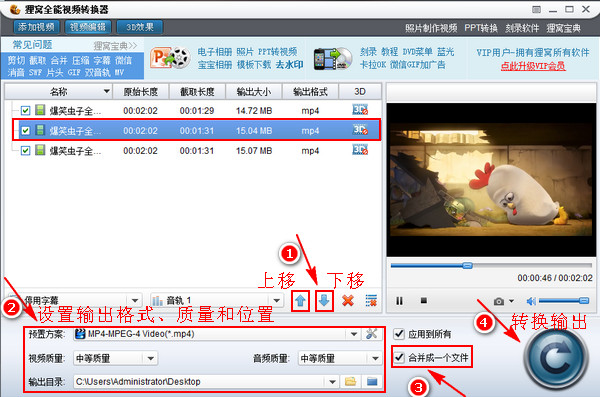Click the 3D icon on 14.72 MB row

tap(360, 110)
